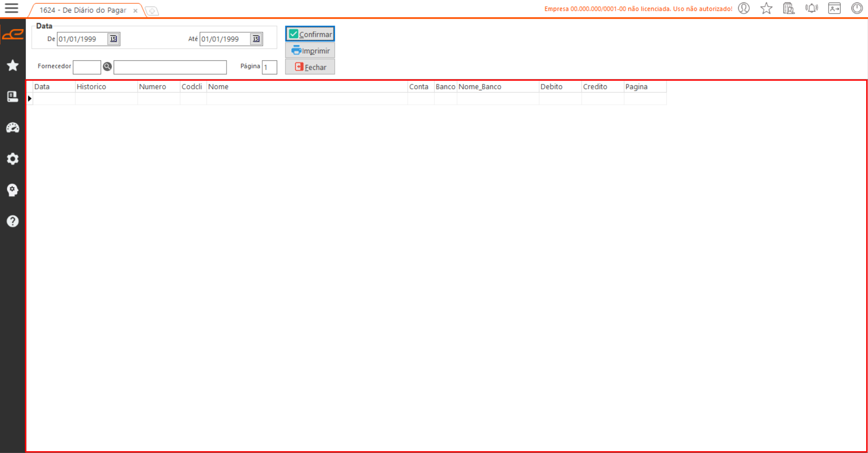Open the hamburger main menu
Viewport: 868px width, 453px height.
(x=11, y=8)
